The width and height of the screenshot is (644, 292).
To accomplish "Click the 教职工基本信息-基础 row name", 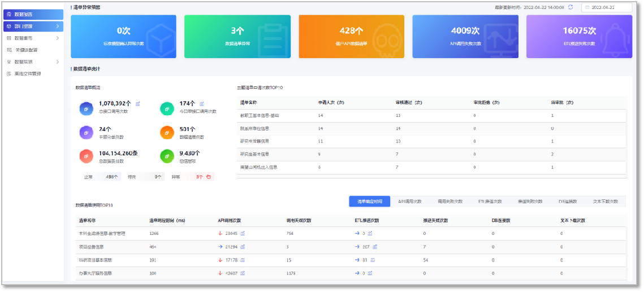I will pyautogui.click(x=260, y=116).
